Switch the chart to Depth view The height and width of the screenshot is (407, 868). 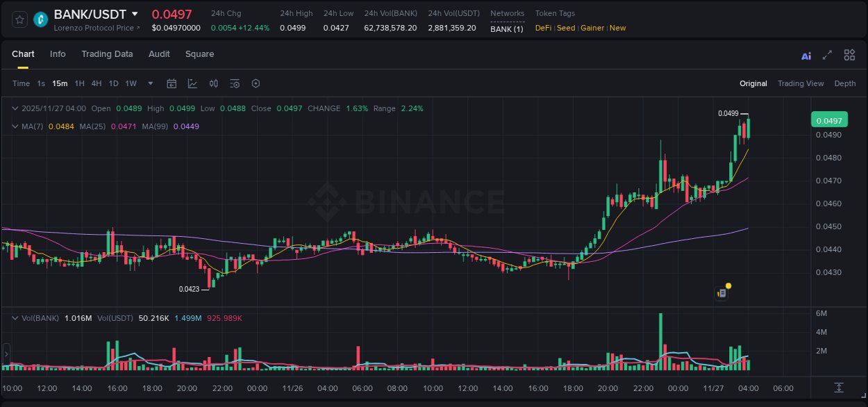click(844, 83)
